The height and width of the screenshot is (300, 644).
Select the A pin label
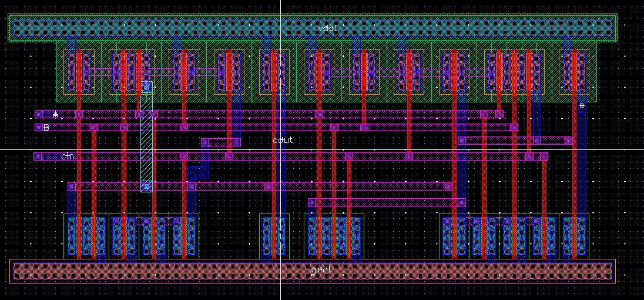pos(56,114)
